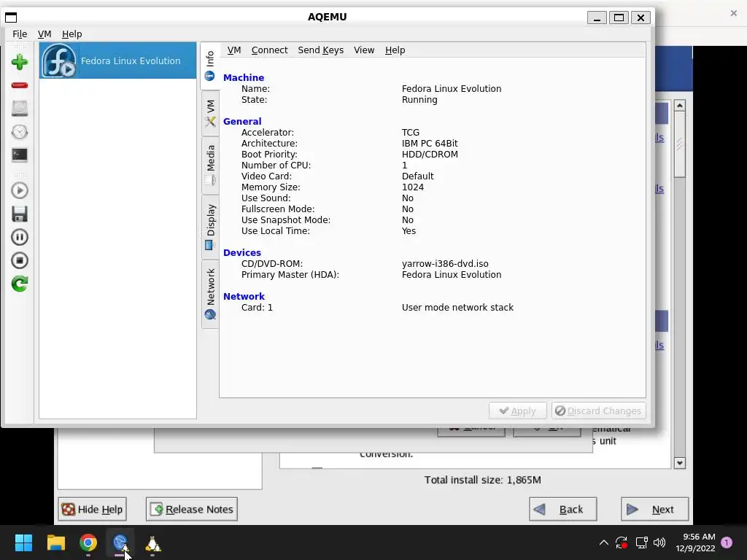Image resolution: width=747 pixels, height=560 pixels.
Task: Click Release Notes in the Fedora installer
Action: 192,509
